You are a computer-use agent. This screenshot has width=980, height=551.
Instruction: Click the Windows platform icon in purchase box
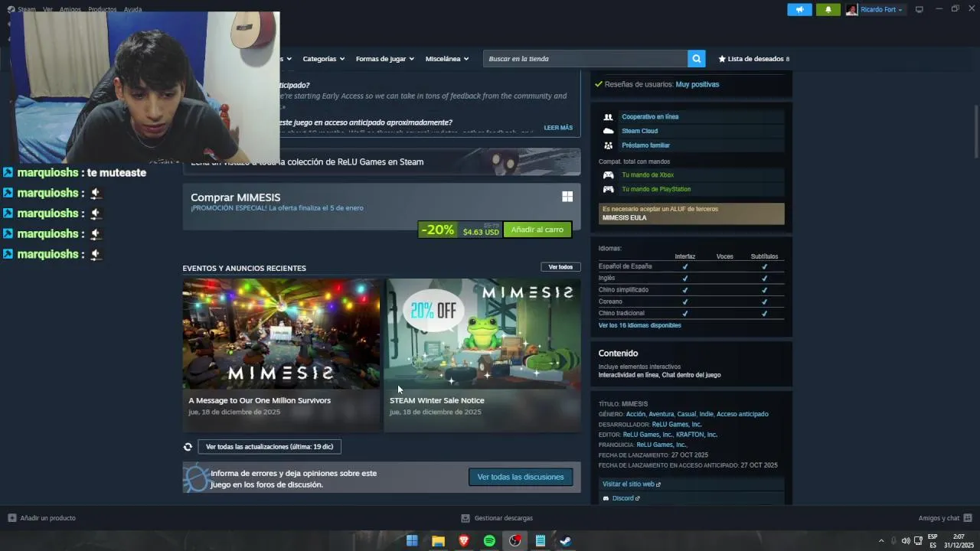point(567,197)
